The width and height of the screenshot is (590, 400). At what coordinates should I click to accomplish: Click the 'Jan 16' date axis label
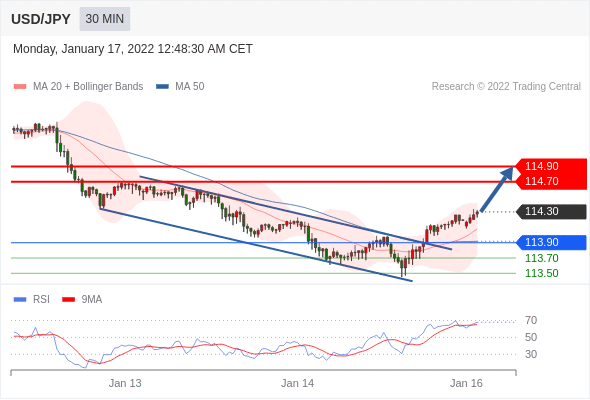click(466, 383)
